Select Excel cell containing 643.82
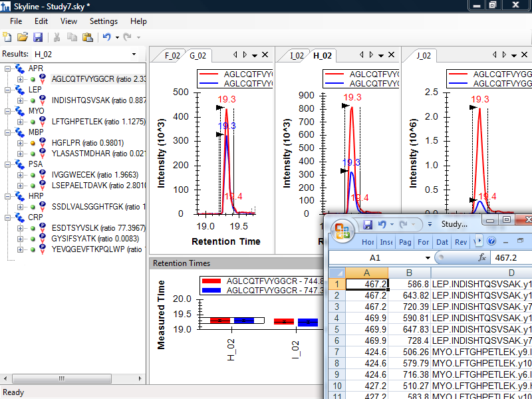This screenshot has height=399, width=532. pyautogui.click(x=409, y=295)
